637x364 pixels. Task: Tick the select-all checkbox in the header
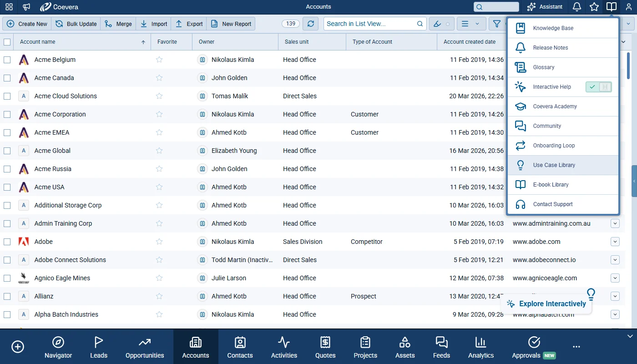tap(7, 42)
